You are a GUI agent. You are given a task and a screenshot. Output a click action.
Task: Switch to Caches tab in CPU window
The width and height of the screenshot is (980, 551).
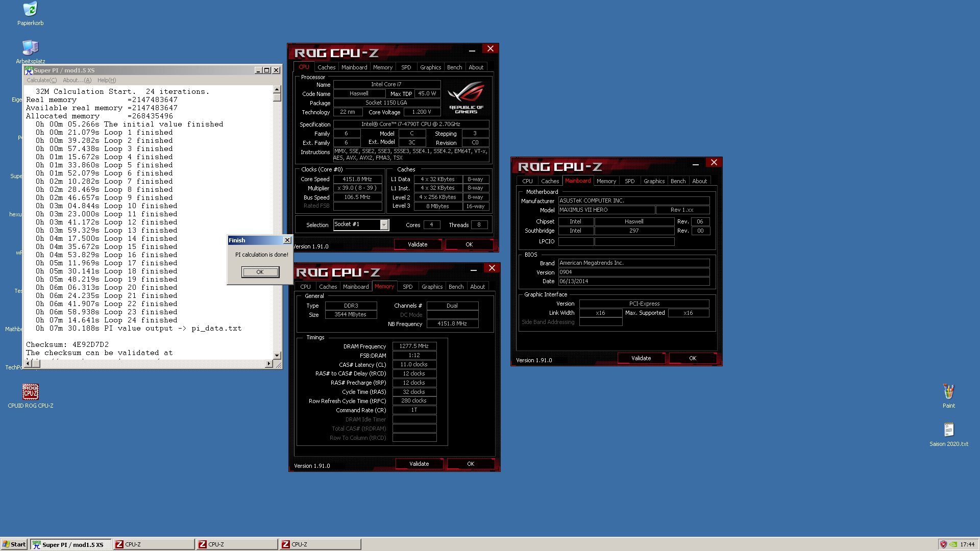click(326, 67)
